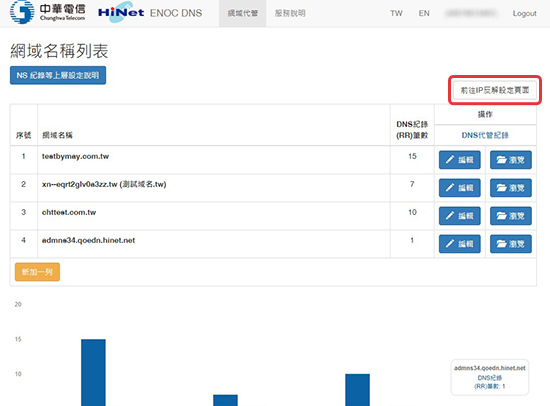
Task: Click the HiNet ENOC DNS logo
Action: pos(150,13)
